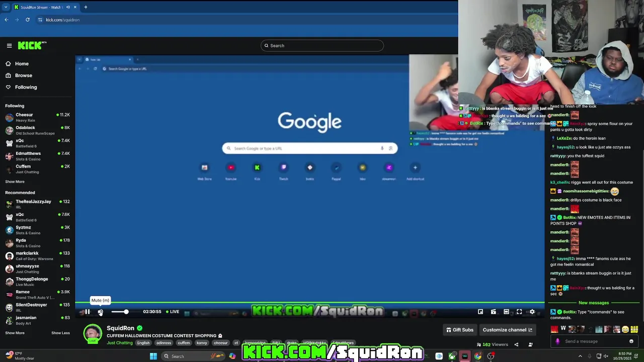The image size is (644, 362).
Task: Click SquidRon's live profile avatar
Action: click(x=93, y=334)
